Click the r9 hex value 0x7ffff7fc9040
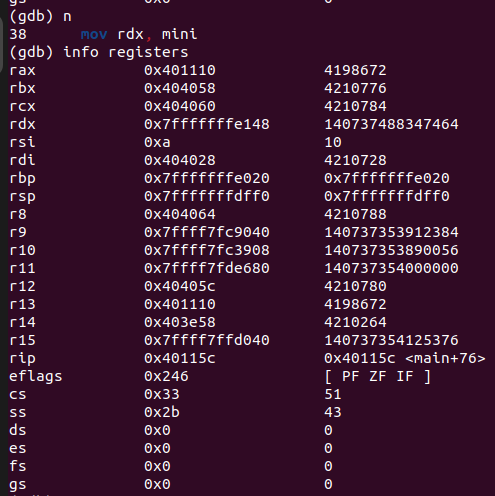The height and width of the screenshot is (496, 495). pyautogui.click(x=207, y=232)
